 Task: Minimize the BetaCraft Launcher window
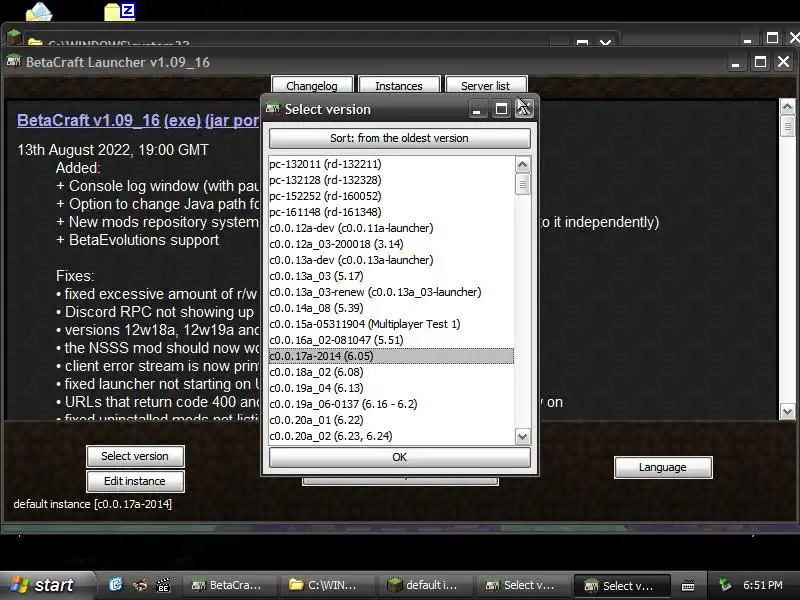point(736,63)
